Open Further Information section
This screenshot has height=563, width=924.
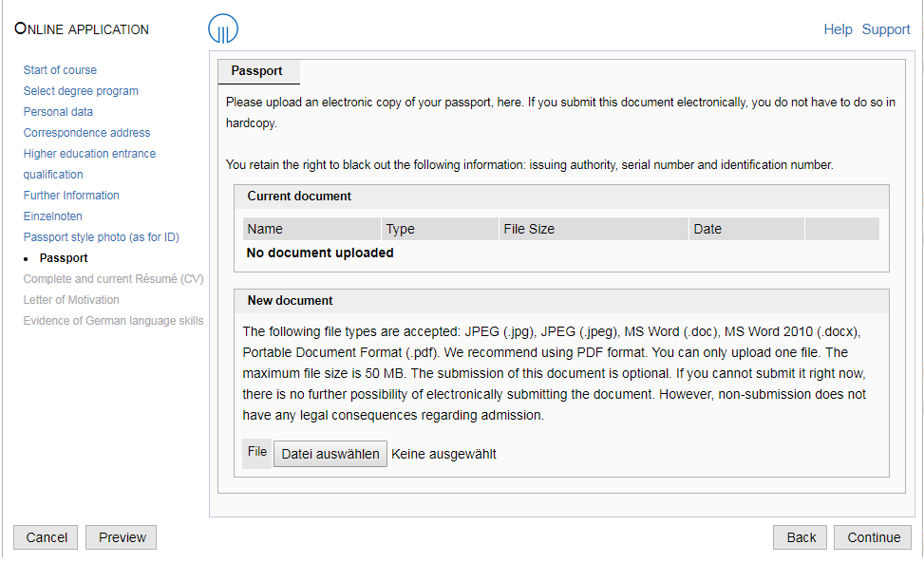71,196
